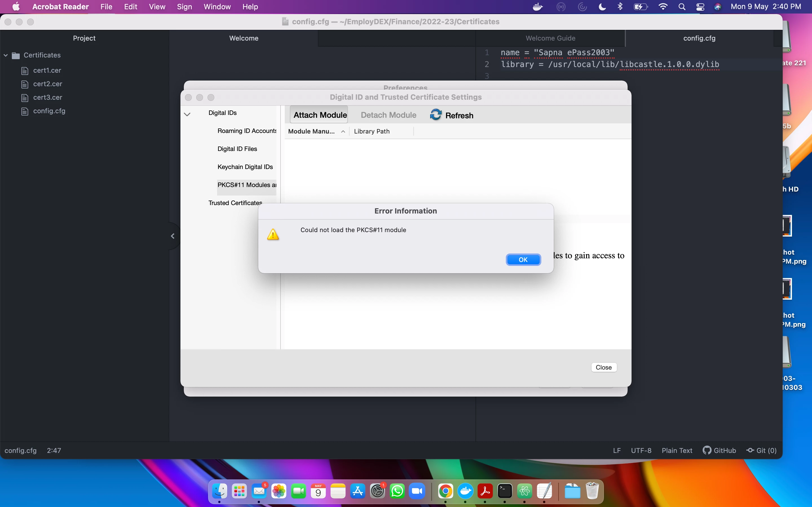Click UTF-8 encoding in status bar

tap(641, 450)
